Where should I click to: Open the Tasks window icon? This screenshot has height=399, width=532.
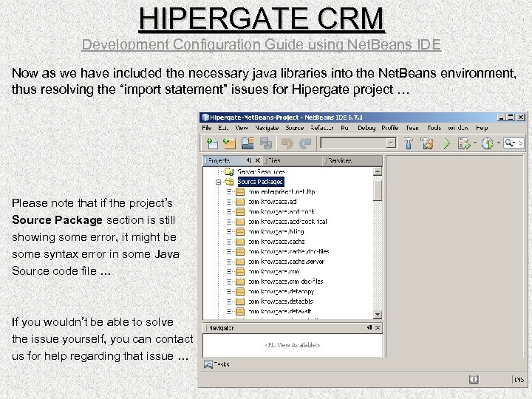pyautogui.click(x=208, y=364)
